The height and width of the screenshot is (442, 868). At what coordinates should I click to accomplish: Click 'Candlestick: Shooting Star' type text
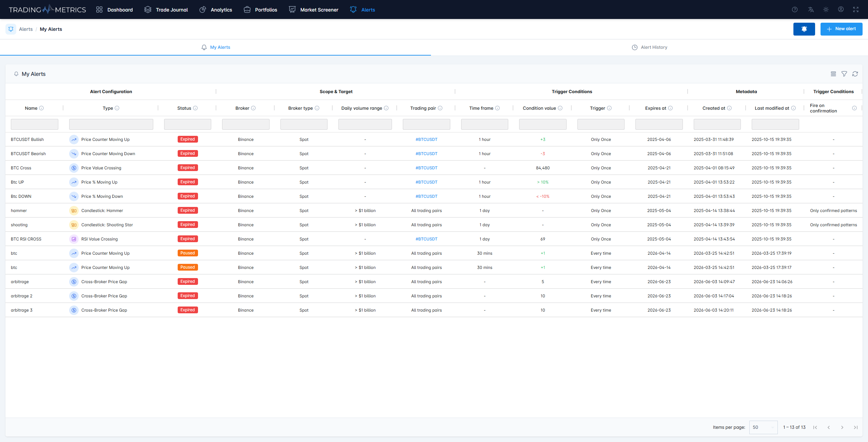click(x=107, y=225)
